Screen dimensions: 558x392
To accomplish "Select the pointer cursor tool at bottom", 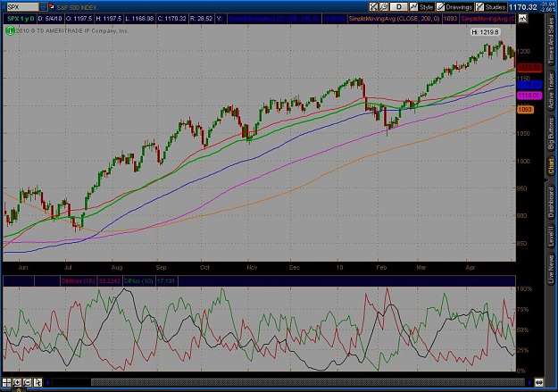I will 37,382.
